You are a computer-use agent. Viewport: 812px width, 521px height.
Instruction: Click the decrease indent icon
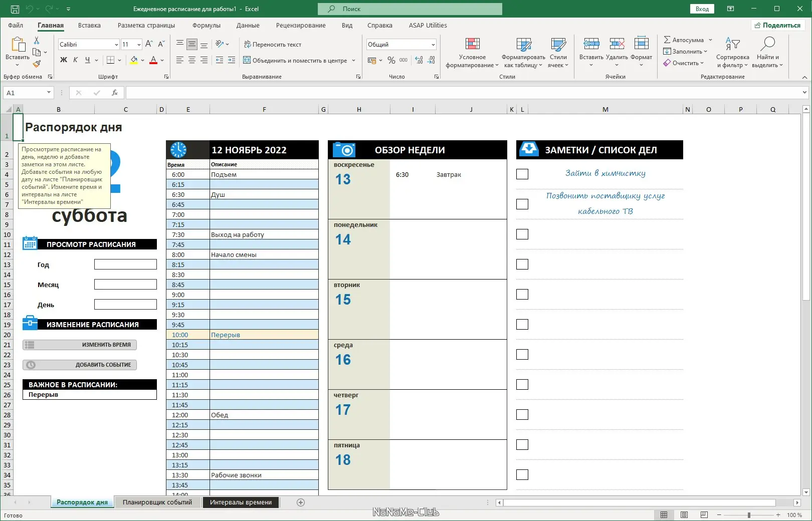(x=220, y=60)
